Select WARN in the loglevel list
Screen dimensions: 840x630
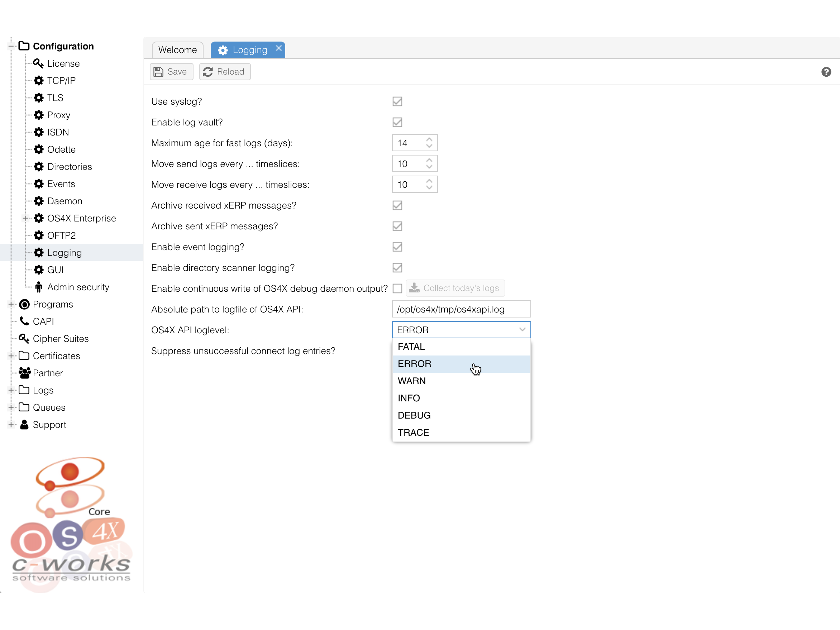(461, 381)
